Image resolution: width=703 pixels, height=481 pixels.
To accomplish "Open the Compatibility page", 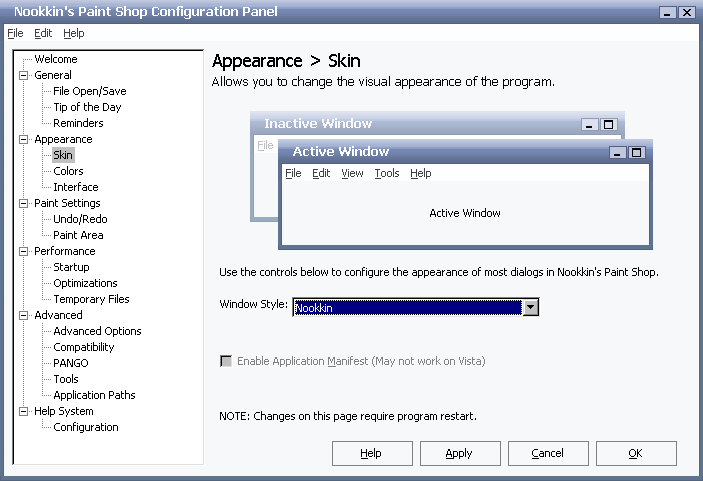I will coord(84,347).
